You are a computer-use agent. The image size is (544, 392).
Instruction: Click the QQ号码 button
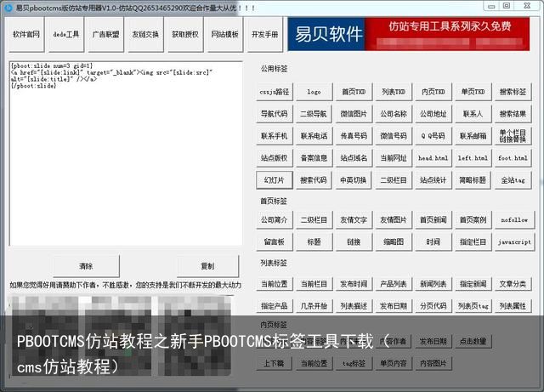pyautogui.click(x=433, y=136)
